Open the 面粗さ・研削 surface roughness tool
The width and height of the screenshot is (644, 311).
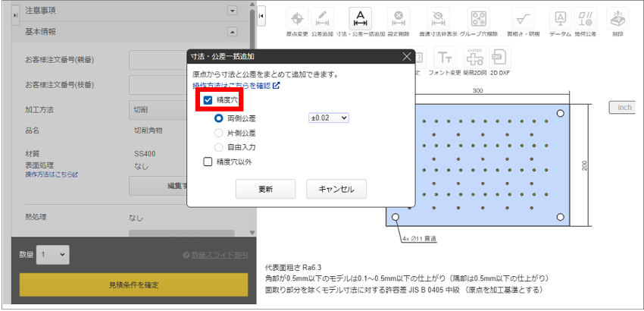[x=522, y=19]
